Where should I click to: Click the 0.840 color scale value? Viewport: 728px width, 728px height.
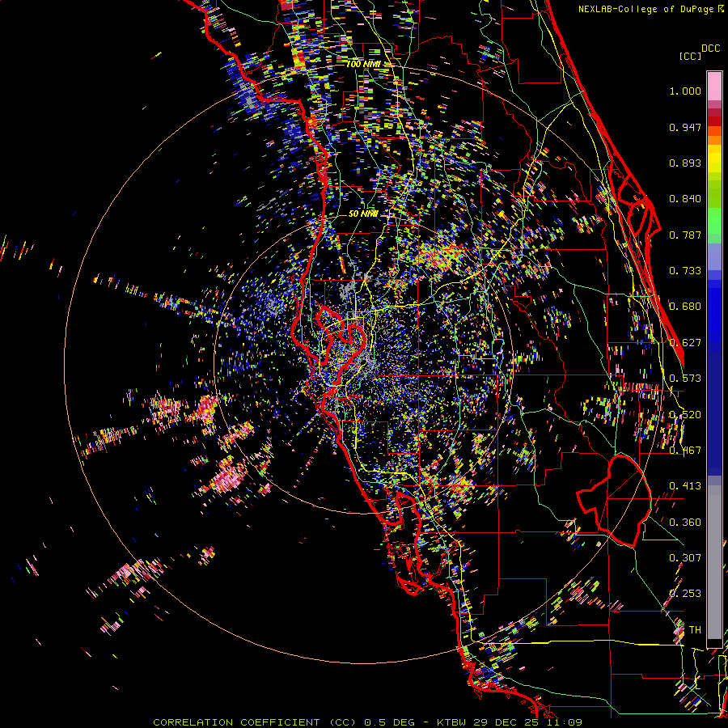685,199
